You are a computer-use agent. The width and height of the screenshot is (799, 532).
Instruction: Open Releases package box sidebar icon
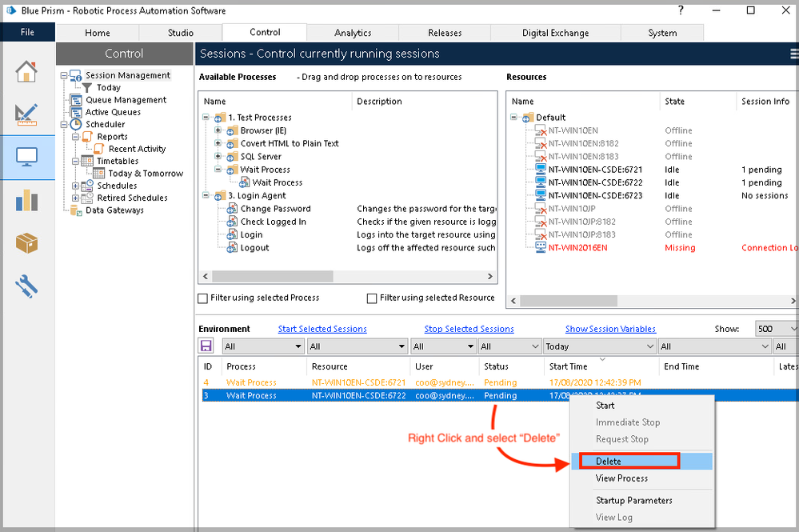click(x=27, y=242)
